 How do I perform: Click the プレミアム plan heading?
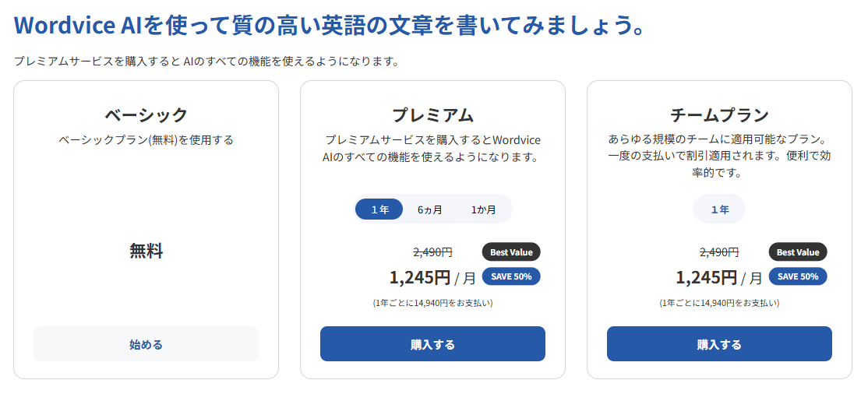pyautogui.click(x=432, y=115)
